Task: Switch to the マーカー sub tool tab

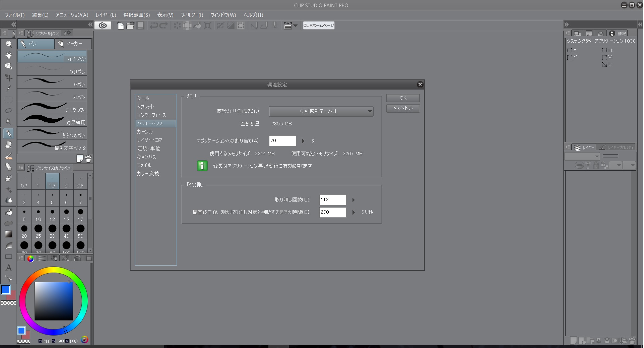Action: [x=73, y=44]
